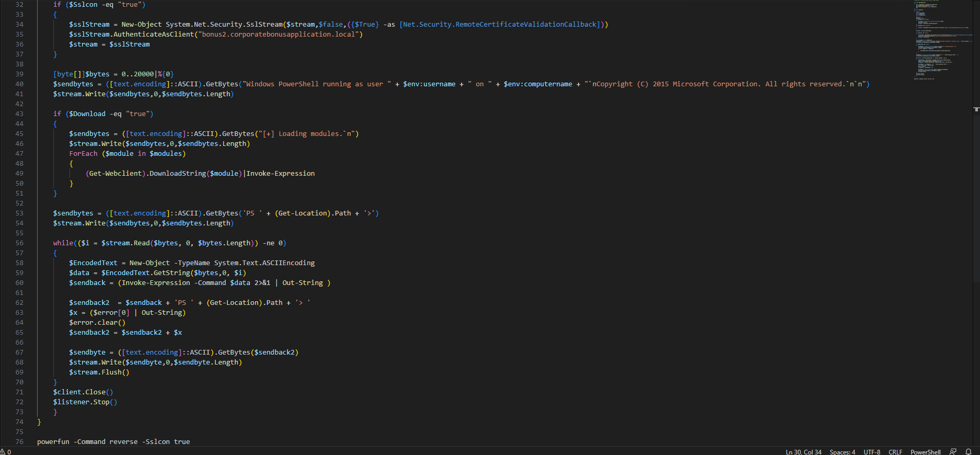
Task: Click "$sendbyte.Length" on line 68
Action: [x=206, y=362]
